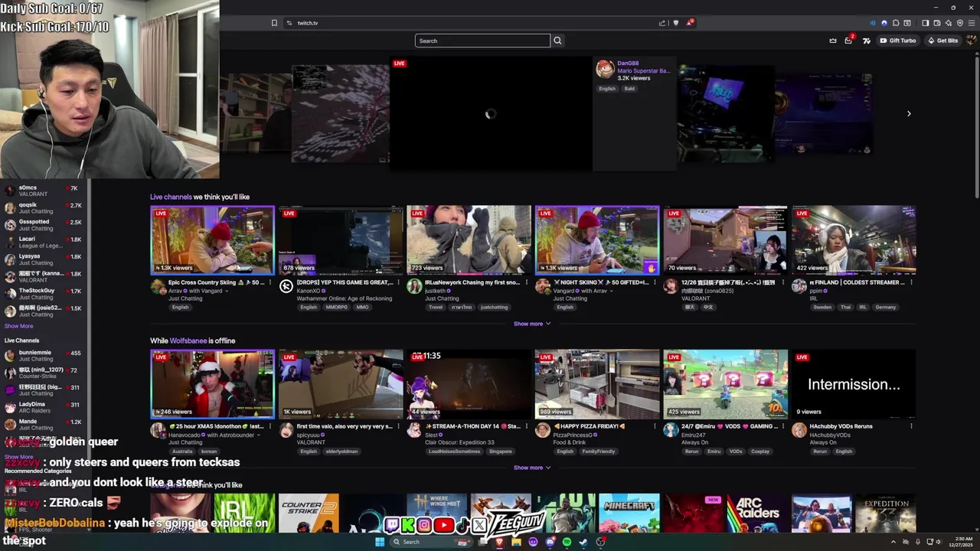Show hidden system tray icons chevron
980x551 pixels.
coord(892,542)
